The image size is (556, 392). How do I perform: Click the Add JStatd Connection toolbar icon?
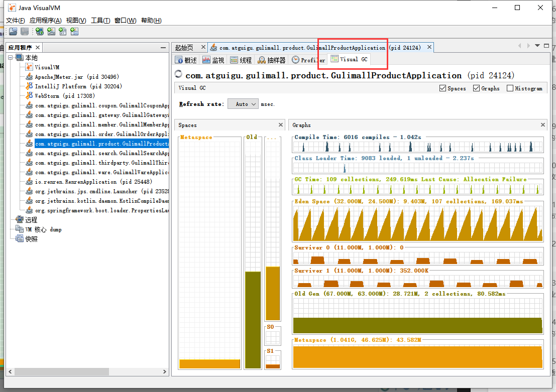74,32
